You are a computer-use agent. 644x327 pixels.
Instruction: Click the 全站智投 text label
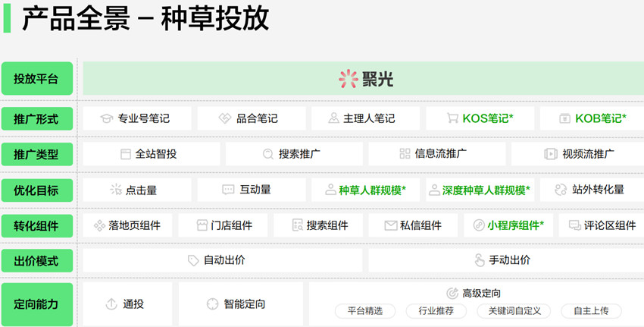point(156,154)
